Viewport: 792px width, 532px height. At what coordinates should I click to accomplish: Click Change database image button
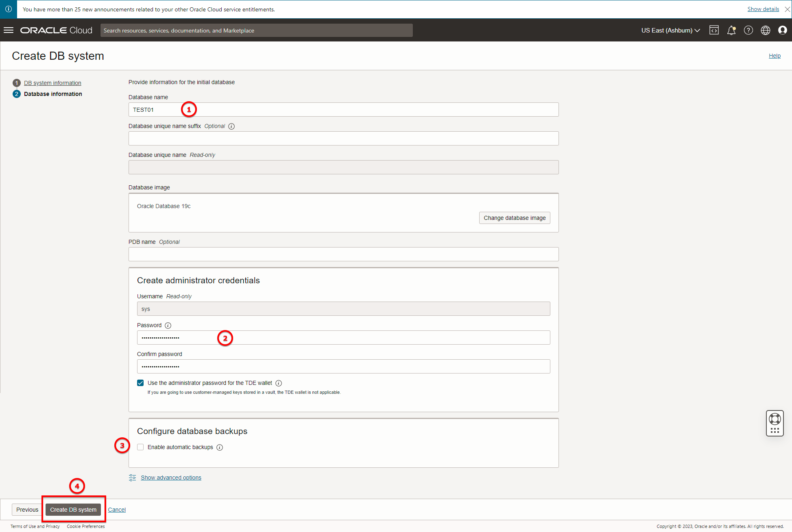point(515,218)
